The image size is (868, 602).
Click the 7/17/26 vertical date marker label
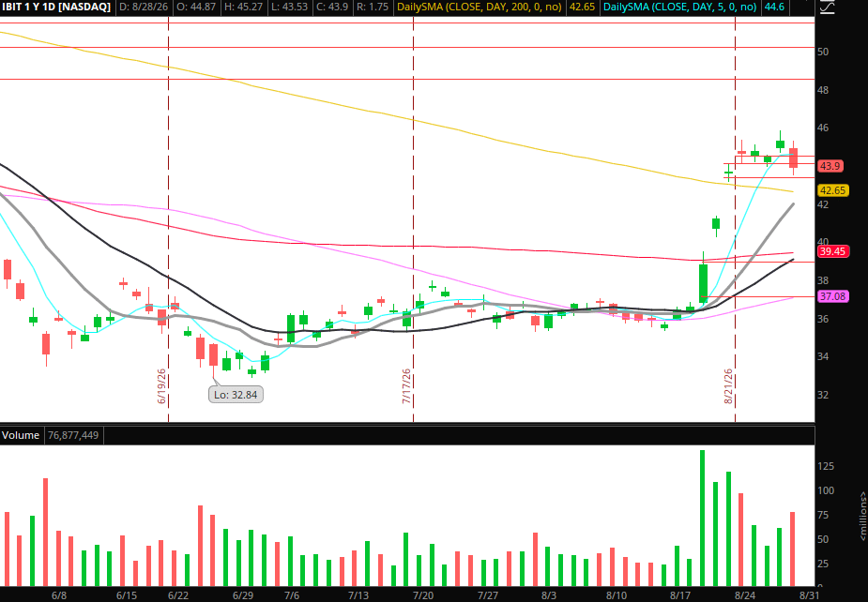[x=407, y=386]
